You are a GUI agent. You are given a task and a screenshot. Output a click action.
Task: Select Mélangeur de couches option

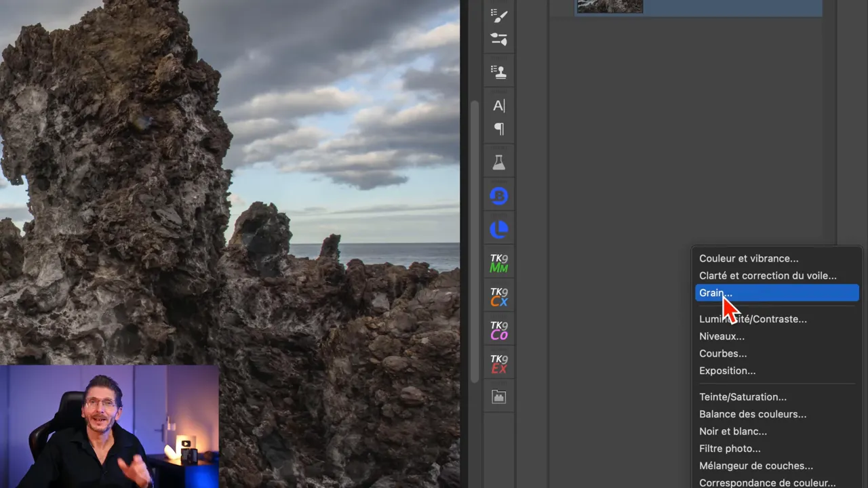(x=755, y=466)
